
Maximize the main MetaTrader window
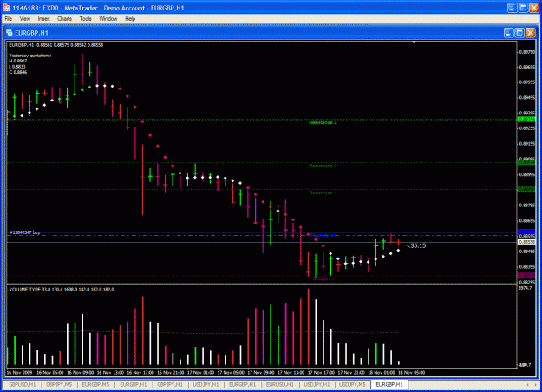point(523,8)
